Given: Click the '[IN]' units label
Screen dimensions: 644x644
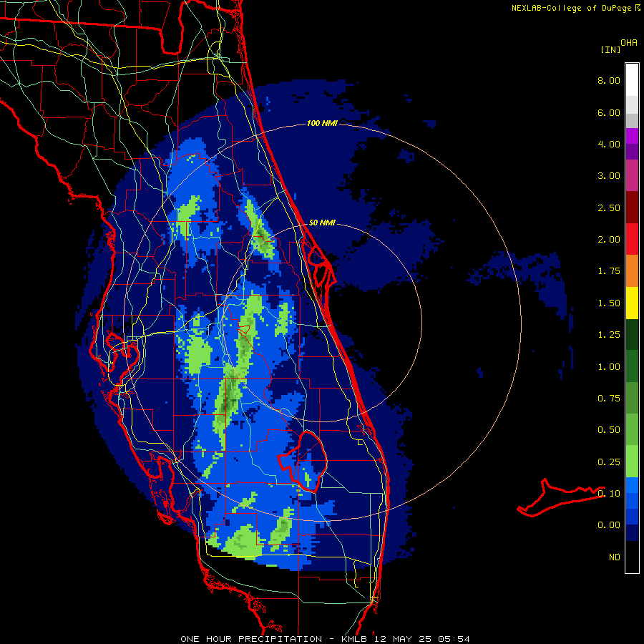Looking at the screenshot, I should point(610,49).
